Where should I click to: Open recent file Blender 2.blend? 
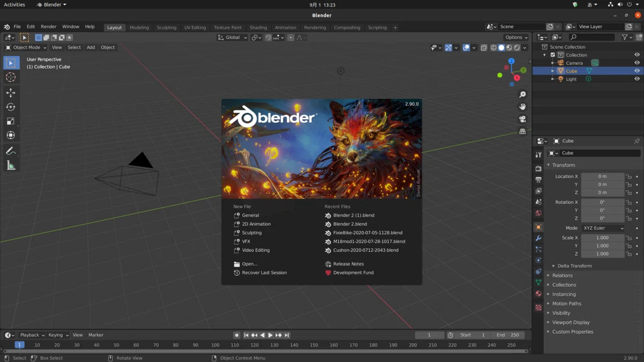tap(350, 224)
